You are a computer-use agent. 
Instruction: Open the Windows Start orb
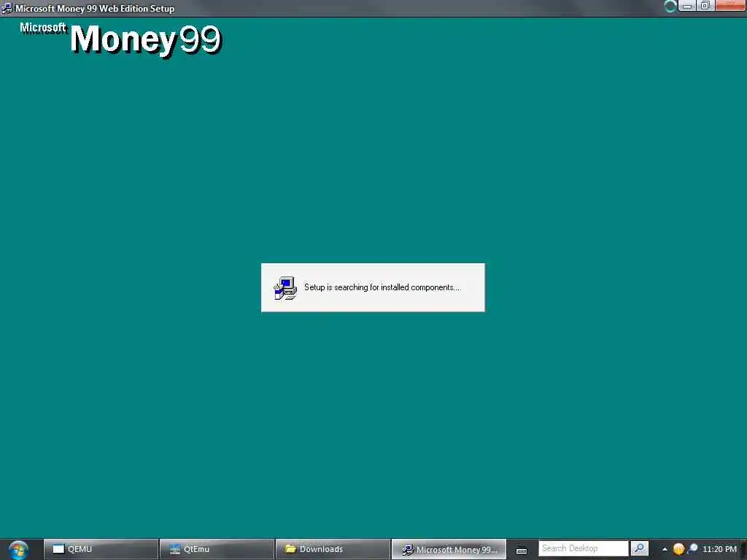(18, 550)
